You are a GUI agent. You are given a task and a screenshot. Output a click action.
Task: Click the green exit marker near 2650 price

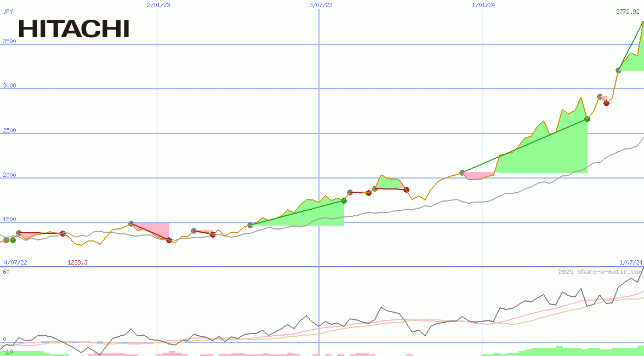(x=588, y=119)
